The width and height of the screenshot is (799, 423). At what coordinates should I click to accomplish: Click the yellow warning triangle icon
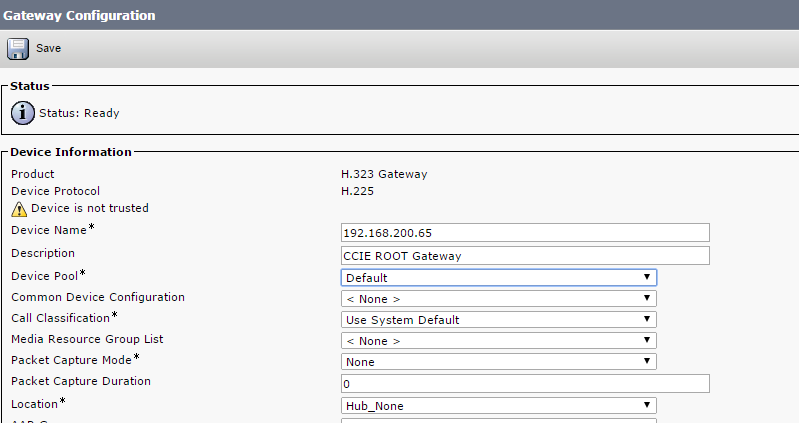pos(19,209)
